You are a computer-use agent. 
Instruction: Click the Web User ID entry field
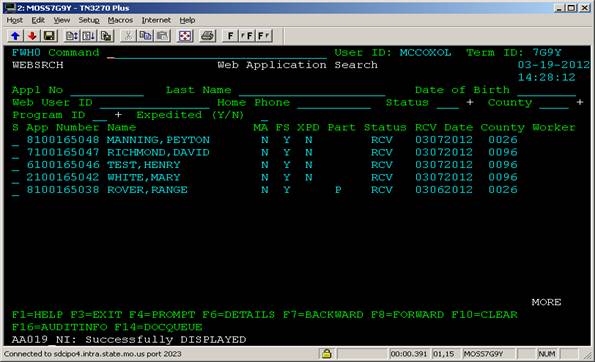pyautogui.click(x=154, y=103)
